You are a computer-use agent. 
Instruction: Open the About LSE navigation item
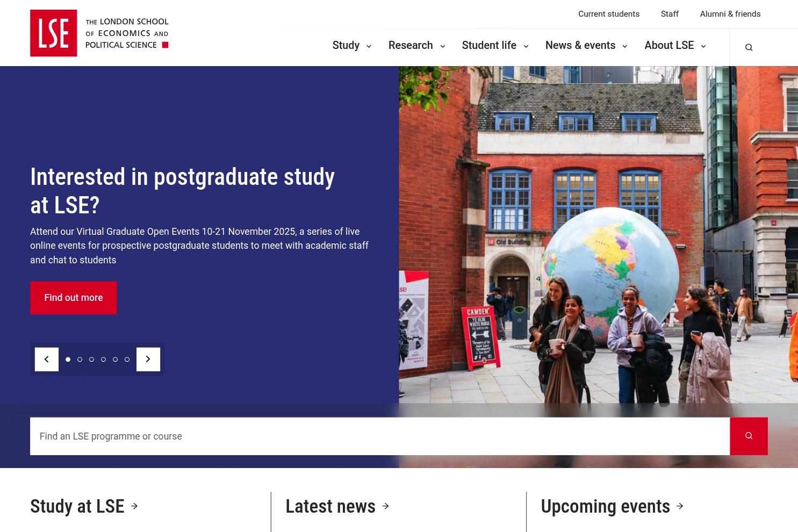(669, 45)
